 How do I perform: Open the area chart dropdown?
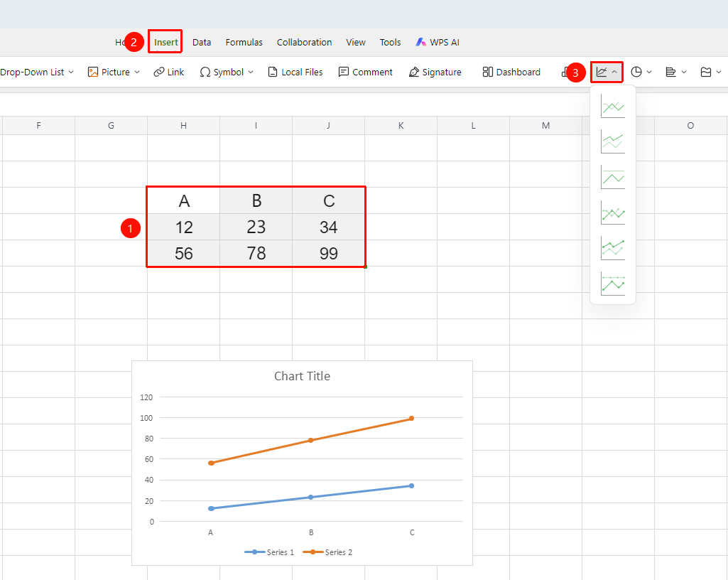click(710, 72)
